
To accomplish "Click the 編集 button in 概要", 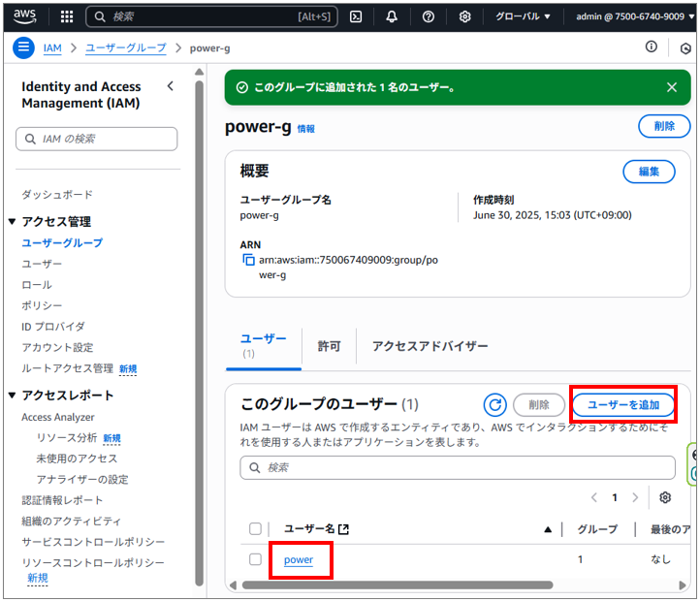I will pyautogui.click(x=649, y=172).
